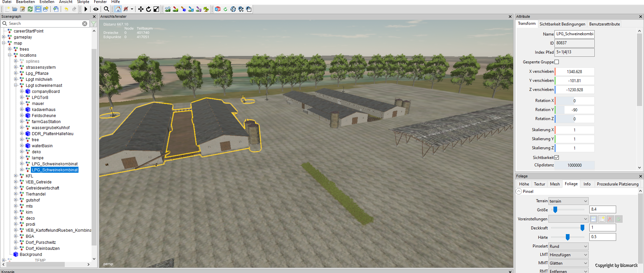Select the VEB_Getreide tree item
Screen dimensions: 644x273
point(39,182)
